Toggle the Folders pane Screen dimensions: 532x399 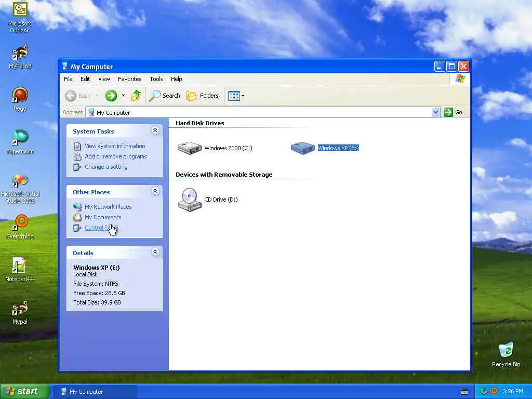click(x=203, y=96)
